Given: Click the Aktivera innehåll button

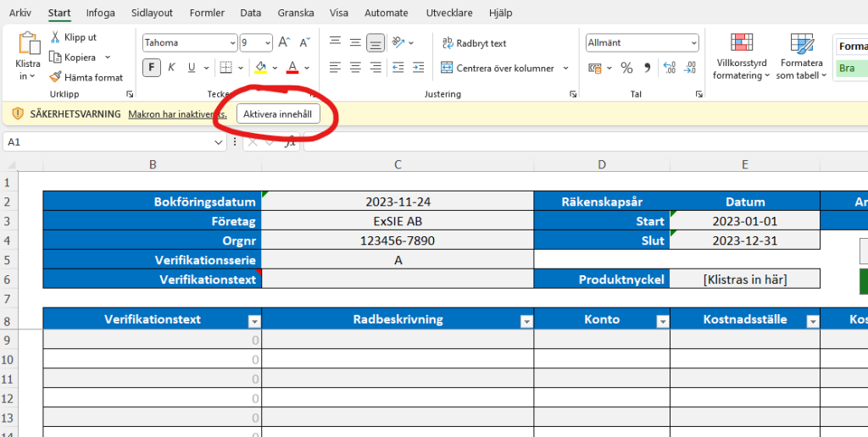Looking at the screenshot, I should 278,113.
